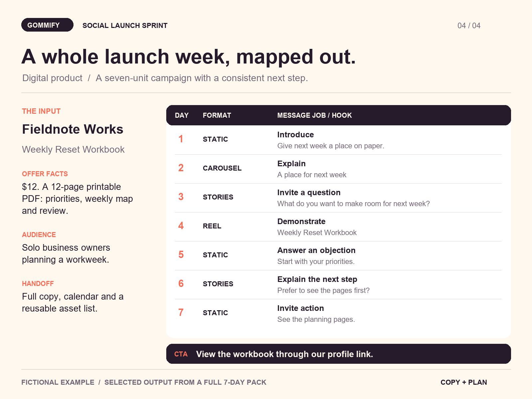
Task: Click the headline 'A whole launch week, mapped out.'
Action: click(189, 57)
